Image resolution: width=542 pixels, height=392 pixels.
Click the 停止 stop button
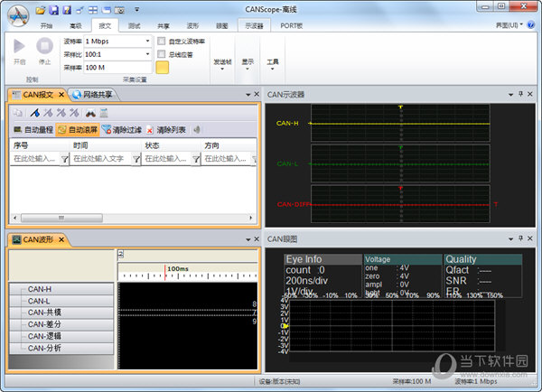(44, 51)
